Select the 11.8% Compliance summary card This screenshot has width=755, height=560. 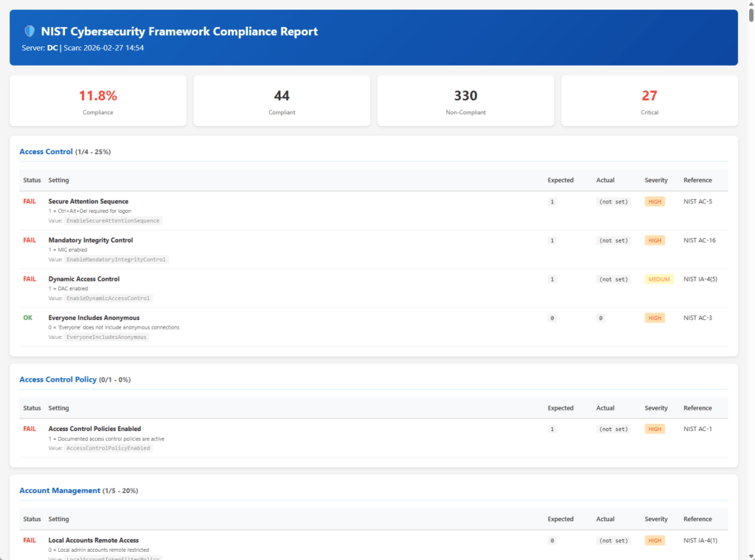[98, 100]
